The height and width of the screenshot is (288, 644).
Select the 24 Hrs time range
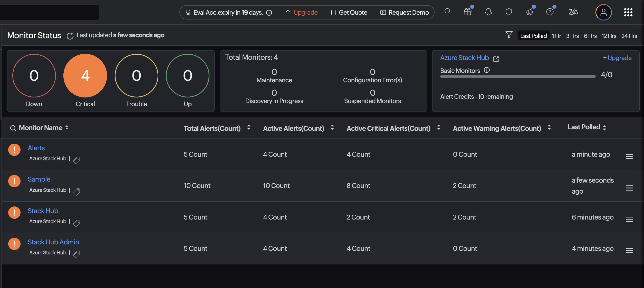(629, 36)
